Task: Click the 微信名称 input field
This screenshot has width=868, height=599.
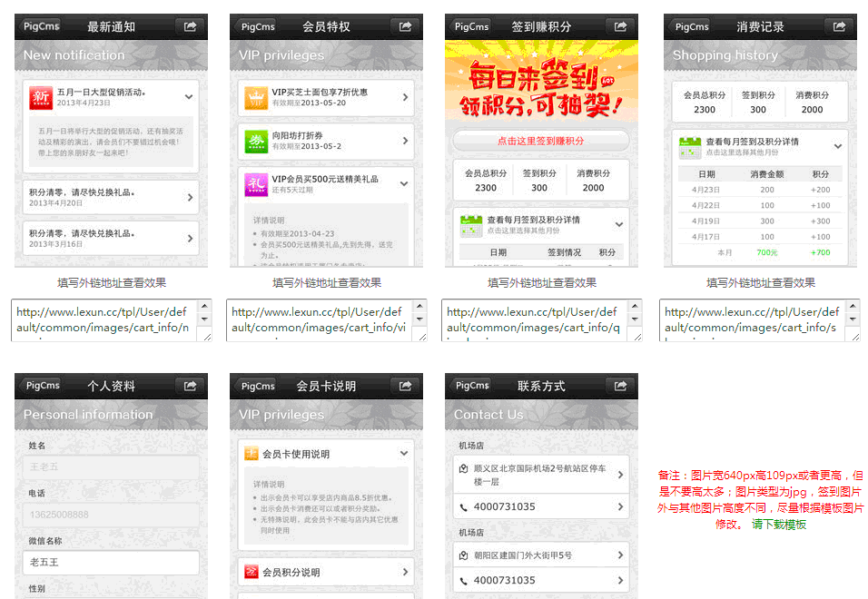Action: coord(111,563)
